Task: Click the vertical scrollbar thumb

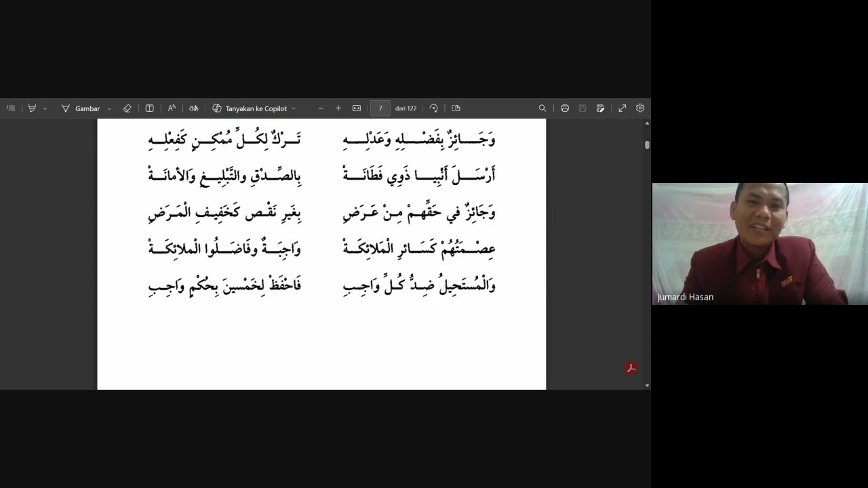Action: click(647, 145)
